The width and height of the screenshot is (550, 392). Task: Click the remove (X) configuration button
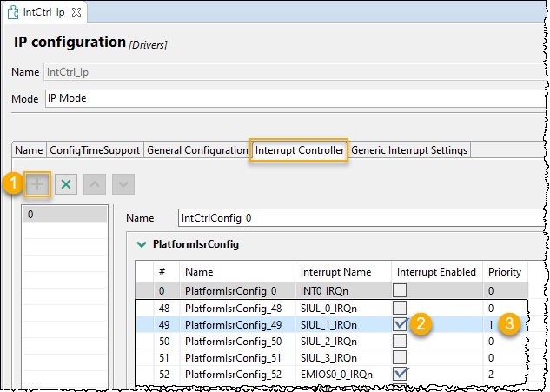66,184
